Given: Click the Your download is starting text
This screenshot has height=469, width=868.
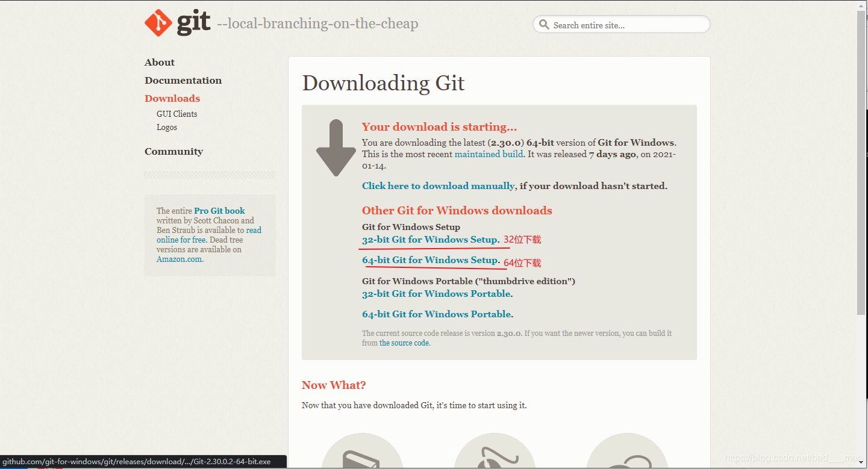Looking at the screenshot, I should pyautogui.click(x=439, y=127).
